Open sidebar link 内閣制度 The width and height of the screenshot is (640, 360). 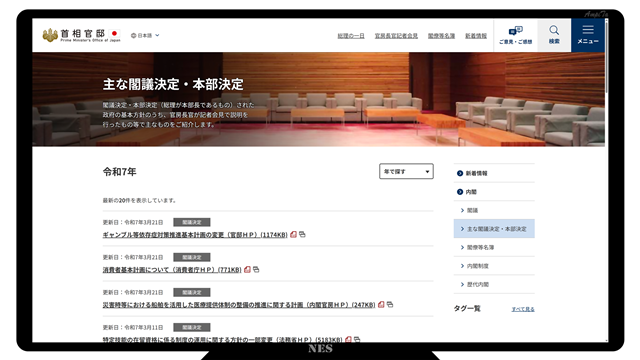pos(478,266)
